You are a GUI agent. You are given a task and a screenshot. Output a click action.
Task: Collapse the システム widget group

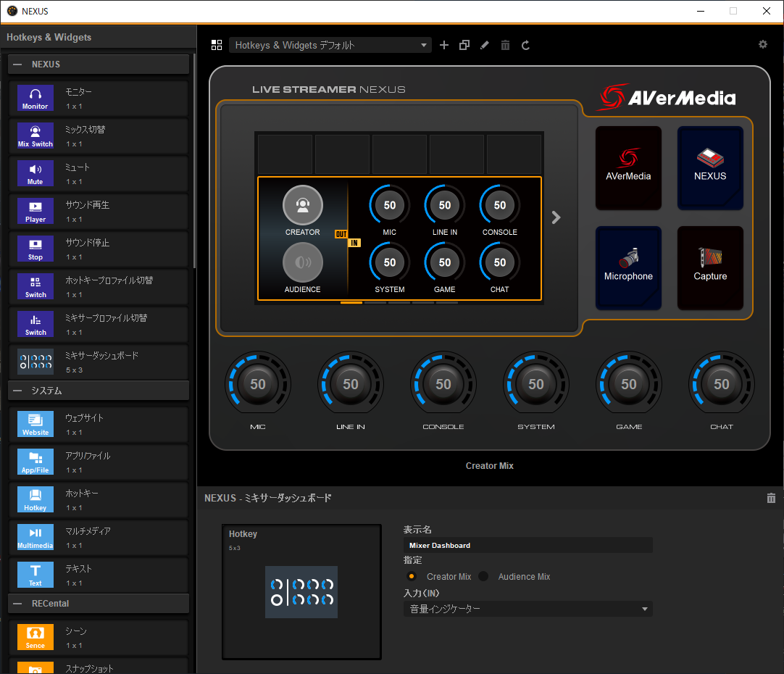point(17,391)
